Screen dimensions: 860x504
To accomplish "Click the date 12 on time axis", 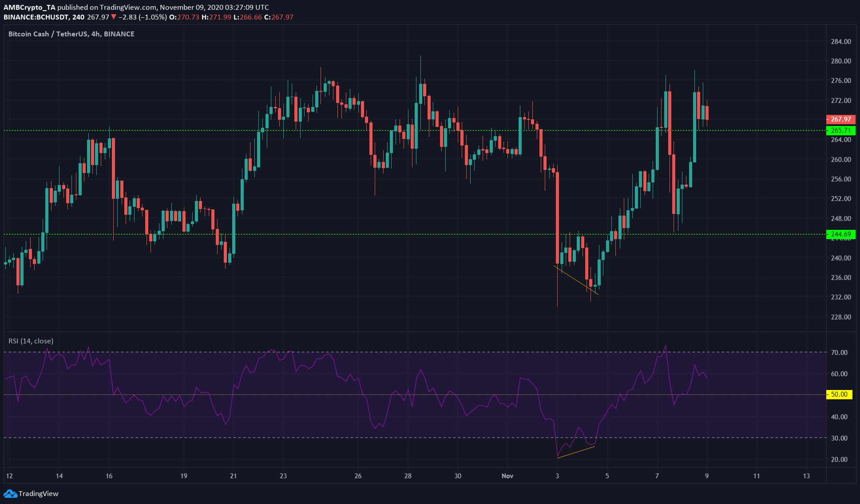I will 9,476.
